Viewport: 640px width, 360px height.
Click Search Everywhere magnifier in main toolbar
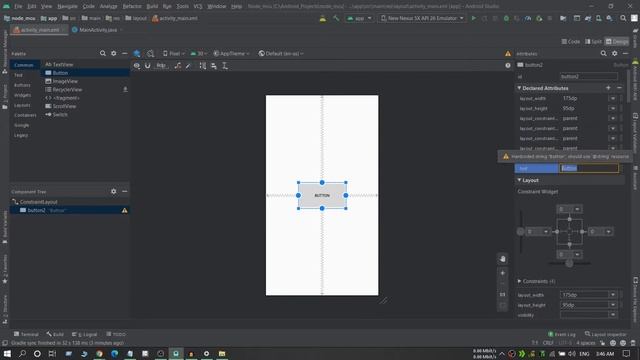623,18
